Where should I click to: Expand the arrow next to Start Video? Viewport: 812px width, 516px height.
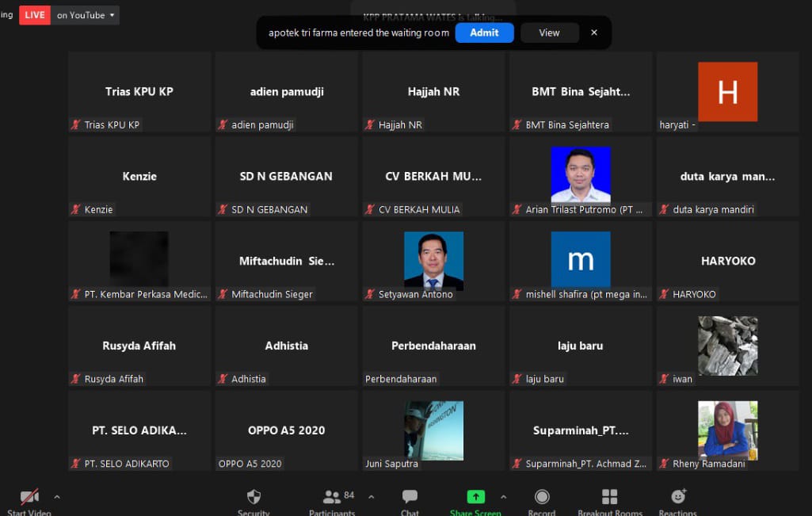[x=56, y=497]
